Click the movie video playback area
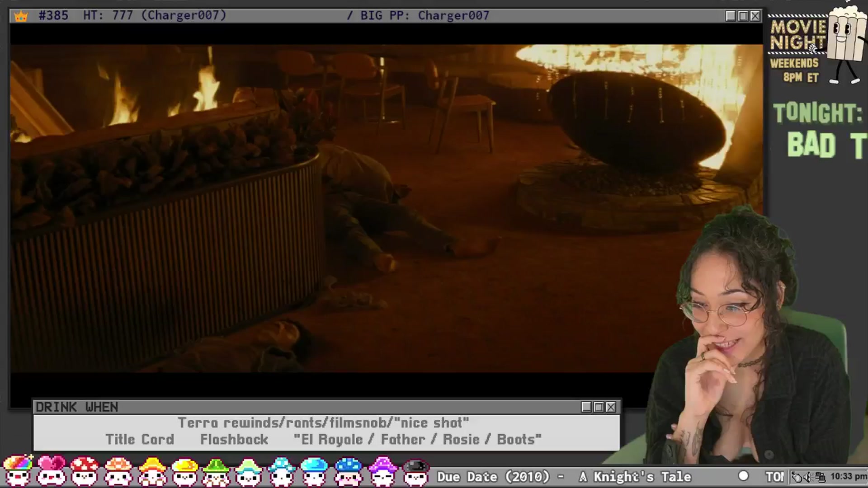This screenshot has height=488, width=868. click(x=387, y=208)
